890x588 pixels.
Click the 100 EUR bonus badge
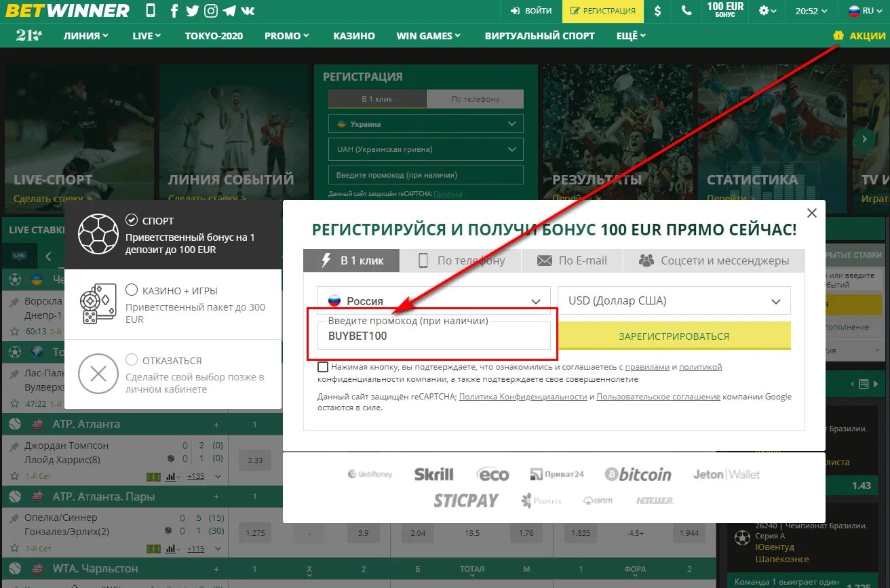(x=725, y=9)
